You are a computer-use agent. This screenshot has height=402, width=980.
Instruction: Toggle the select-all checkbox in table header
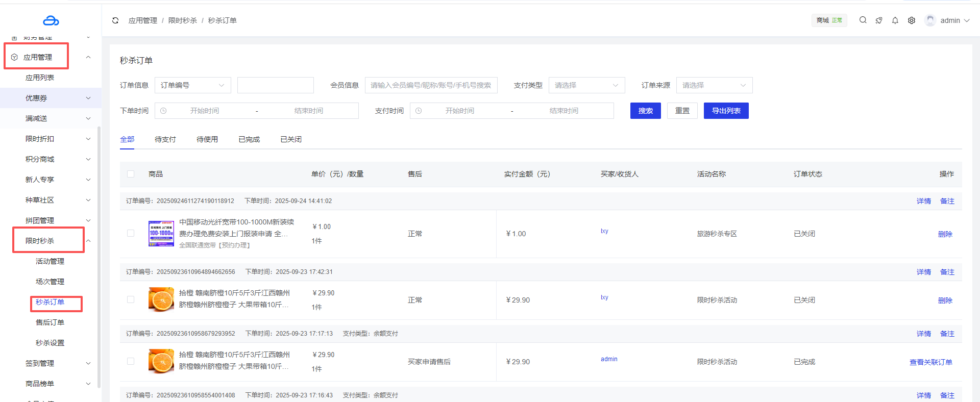click(131, 174)
